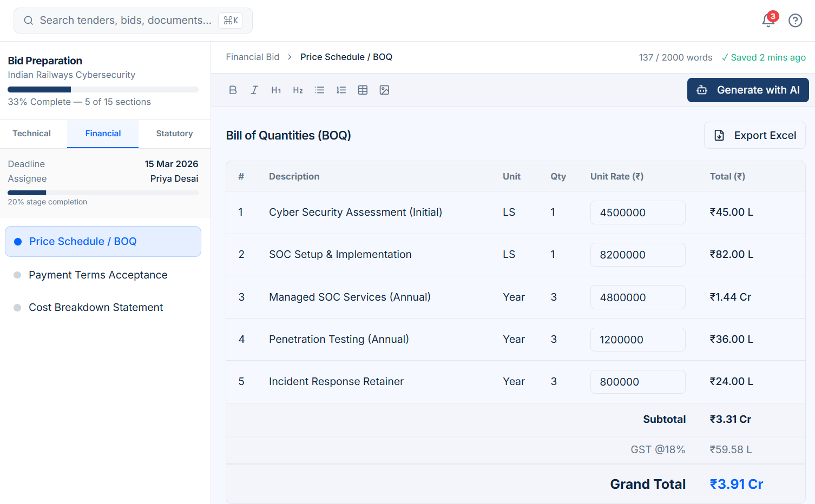The height and width of the screenshot is (504, 815).
Task: Click the breadcrumb chevron after Financial Bid
Action: point(290,57)
